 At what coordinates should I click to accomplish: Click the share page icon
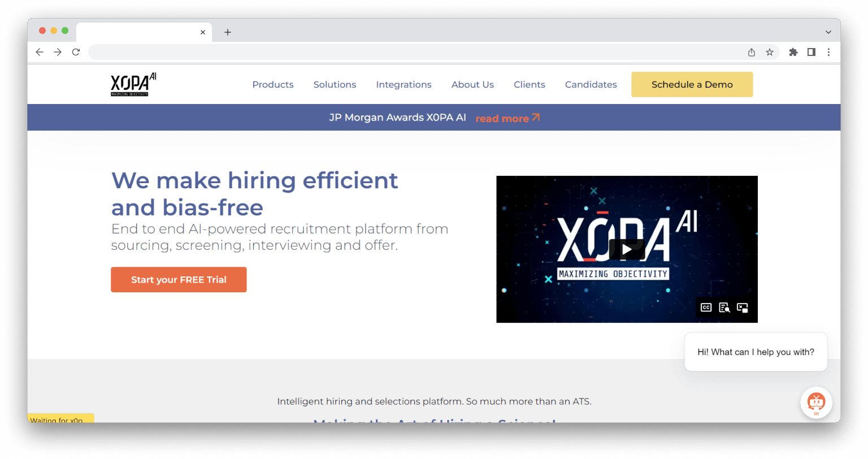point(752,52)
